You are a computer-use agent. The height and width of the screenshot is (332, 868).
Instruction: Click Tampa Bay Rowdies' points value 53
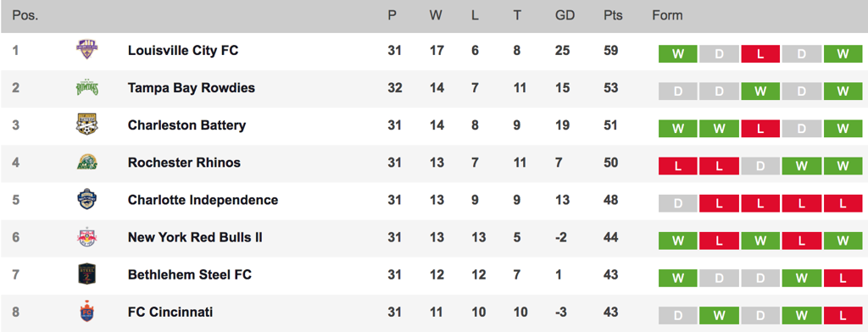(x=610, y=88)
